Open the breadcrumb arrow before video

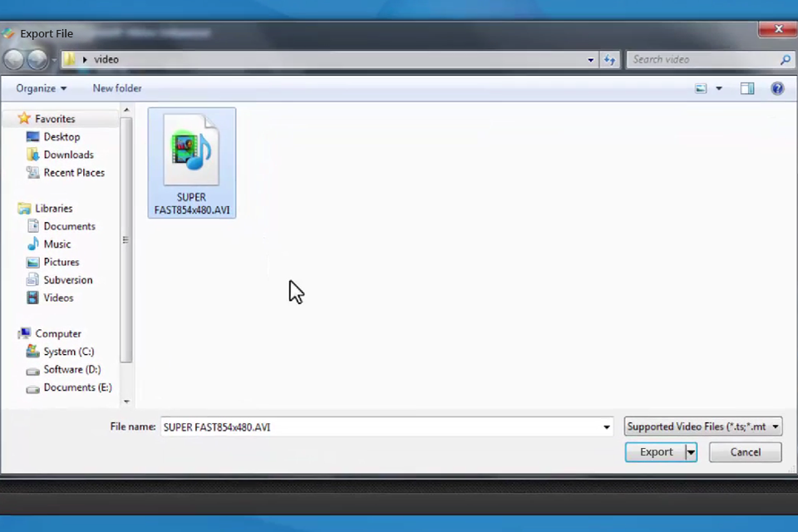pos(85,60)
